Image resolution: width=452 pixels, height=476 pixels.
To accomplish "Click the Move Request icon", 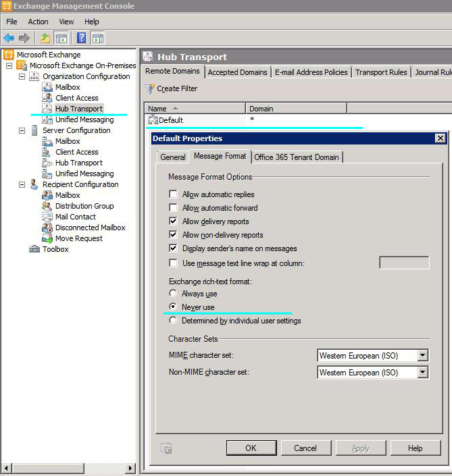I will (x=47, y=238).
